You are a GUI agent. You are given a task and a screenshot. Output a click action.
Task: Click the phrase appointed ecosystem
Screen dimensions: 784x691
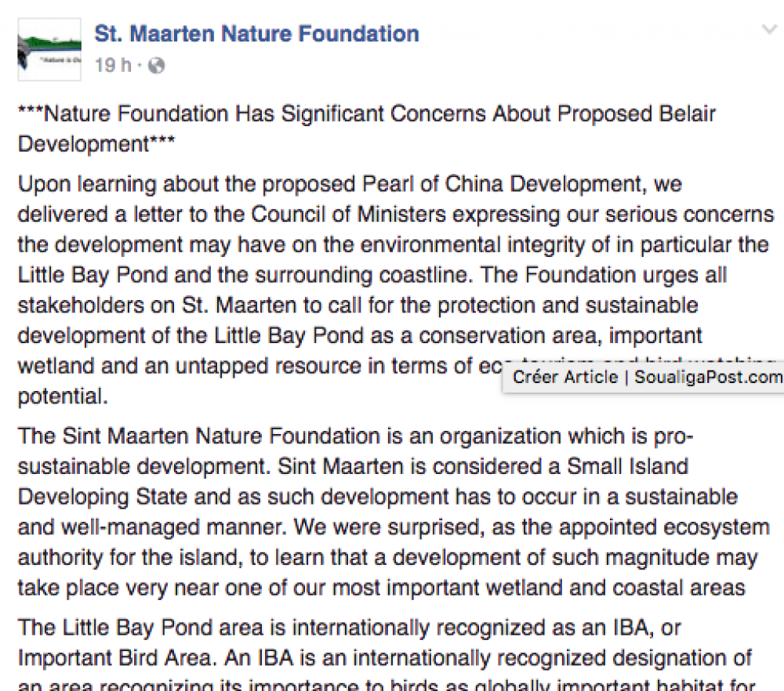pos(664,527)
